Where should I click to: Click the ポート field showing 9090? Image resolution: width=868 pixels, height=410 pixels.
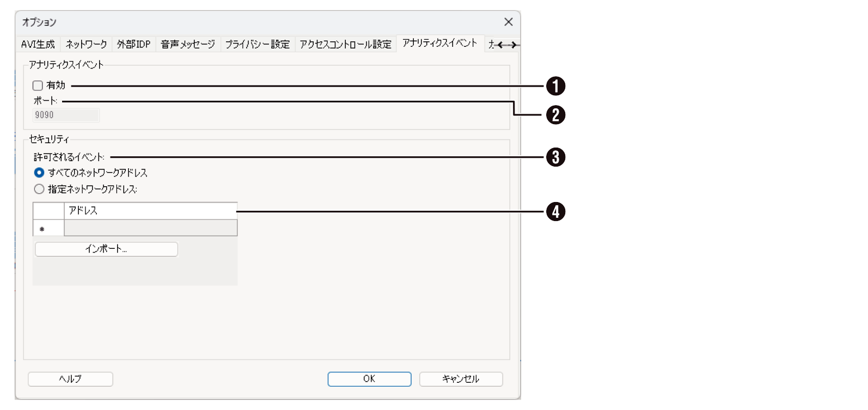tap(66, 115)
